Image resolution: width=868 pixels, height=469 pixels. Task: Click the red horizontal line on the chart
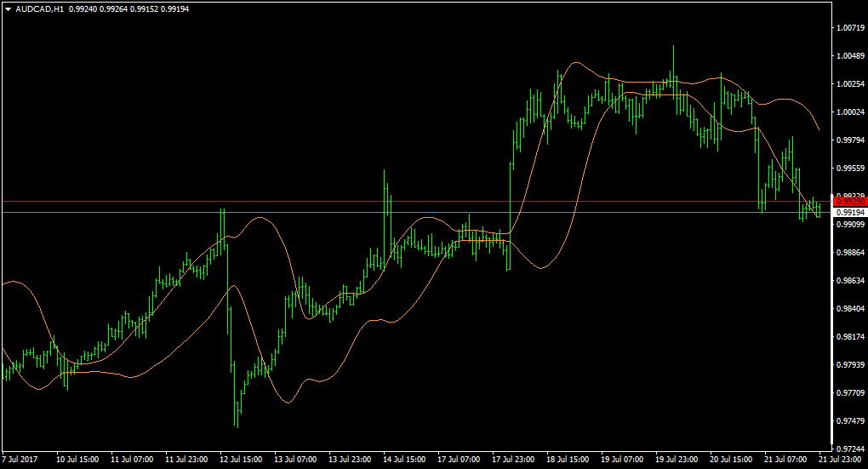click(415, 202)
